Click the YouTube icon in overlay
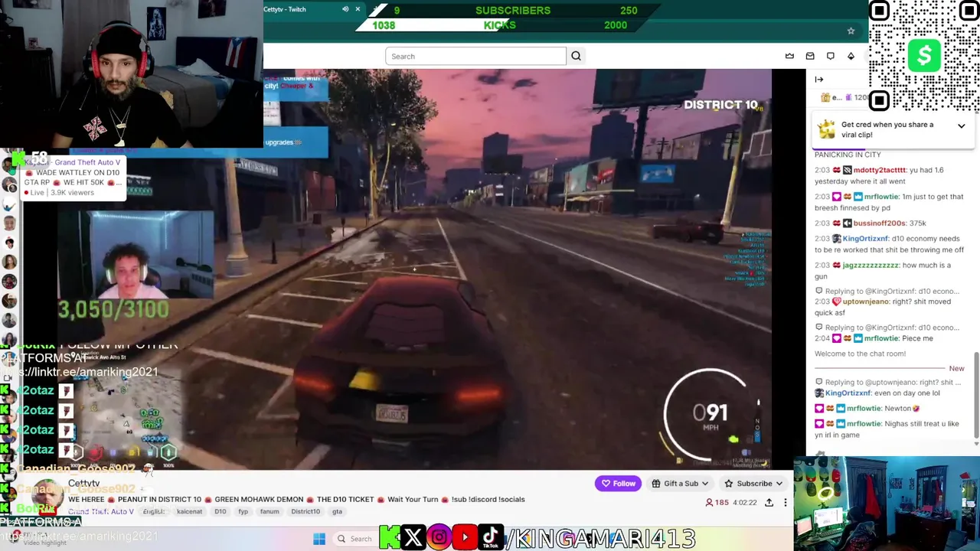 [465, 538]
